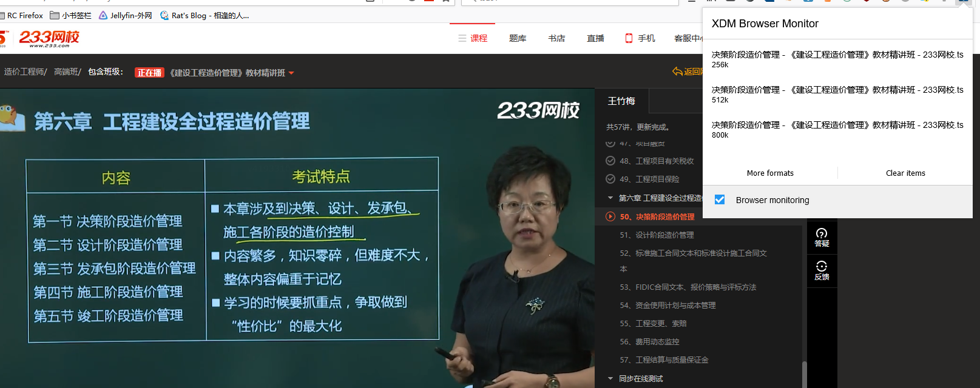Select the 800k stream item in XDM
980x388 pixels.
[837, 130]
